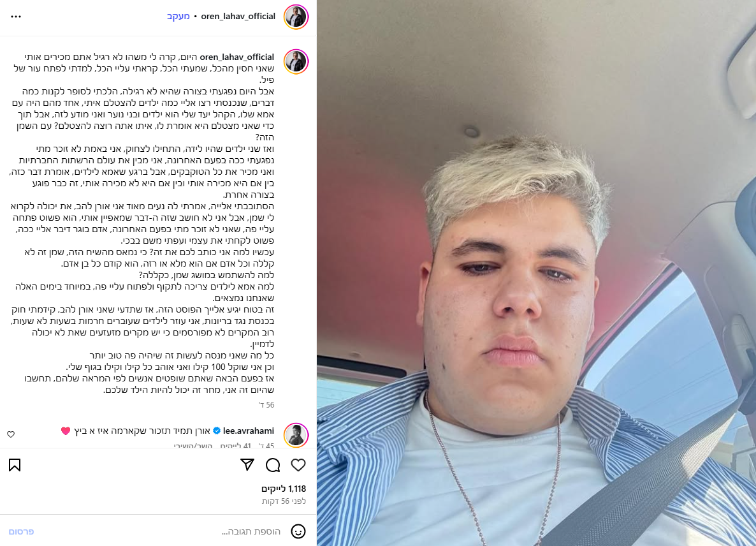Submit the comment with the פרסום button
This screenshot has height=546, width=756.
tap(21, 531)
